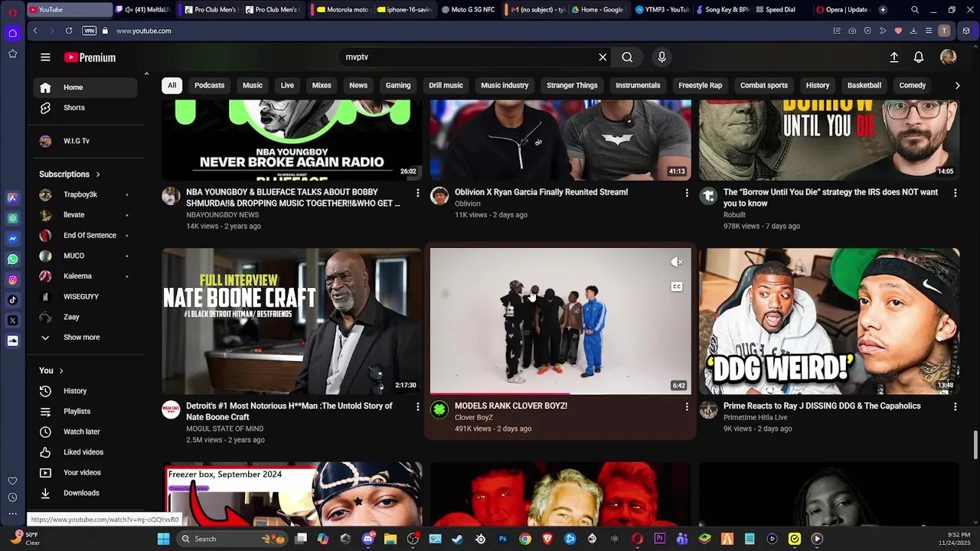980x551 pixels.
Task: Open Primetime Hitla Live channel link
Action: pyautogui.click(x=755, y=418)
